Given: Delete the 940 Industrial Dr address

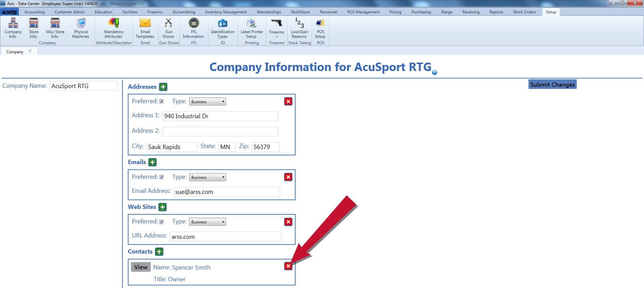Looking at the screenshot, I should click(288, 101).
